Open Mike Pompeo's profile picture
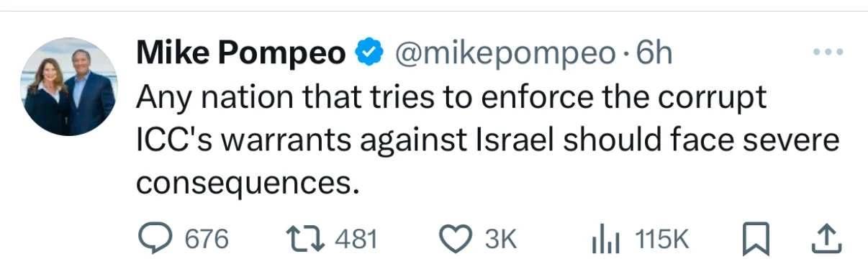The image size is (868, 277). click(x=68, y=87)
